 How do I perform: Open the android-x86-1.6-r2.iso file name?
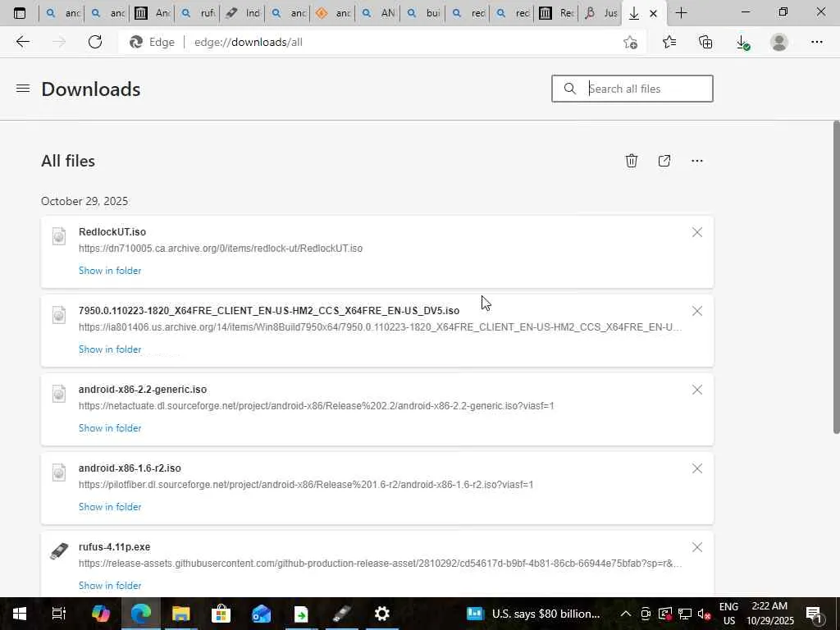point(130,468)
